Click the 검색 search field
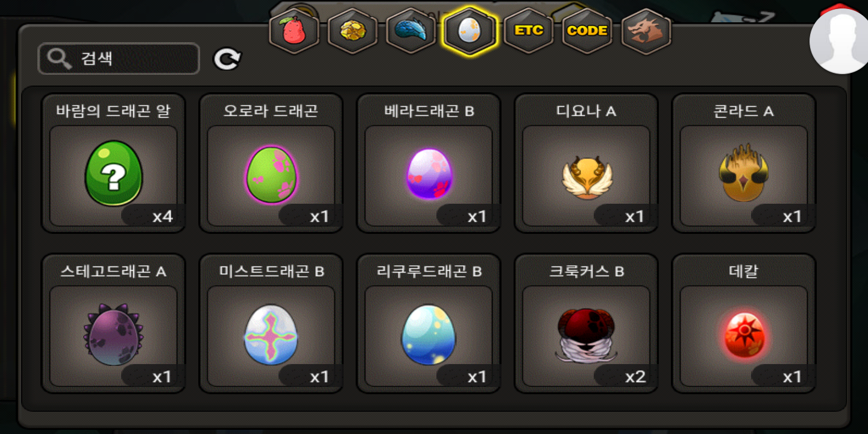The width and height of the screenshot is (868, 434). [x=119, y=58]
